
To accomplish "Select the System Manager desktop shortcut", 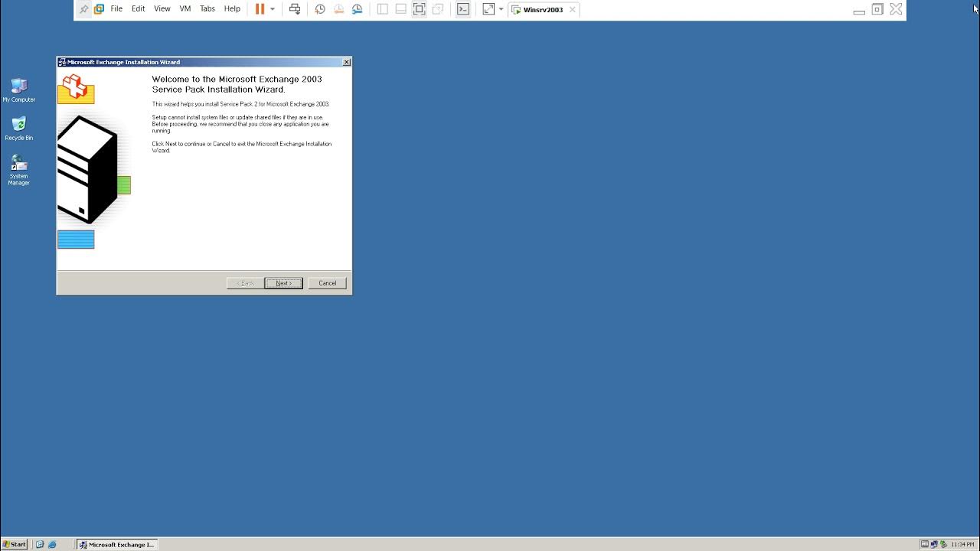I will click(x=18, y=170).
